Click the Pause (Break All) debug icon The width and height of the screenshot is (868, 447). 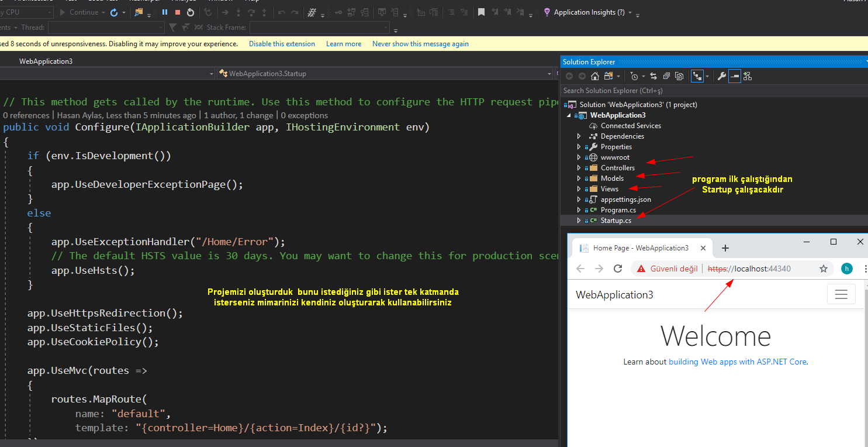165,12
